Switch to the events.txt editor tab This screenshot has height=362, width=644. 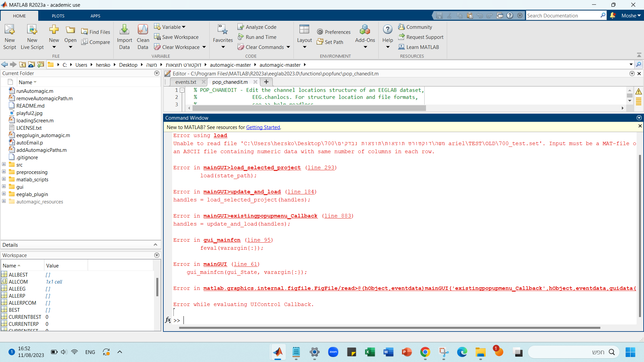point(185,82)
